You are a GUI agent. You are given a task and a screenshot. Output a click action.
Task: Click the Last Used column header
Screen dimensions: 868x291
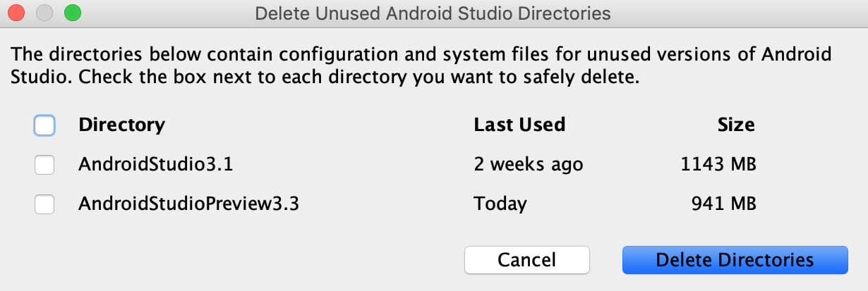[x=519, y=125]
